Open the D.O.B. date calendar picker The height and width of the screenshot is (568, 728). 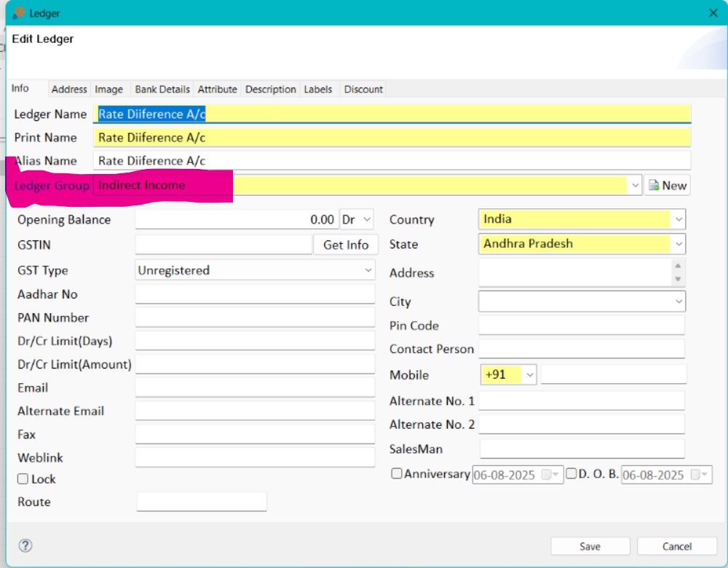click(x=699, y=475)
